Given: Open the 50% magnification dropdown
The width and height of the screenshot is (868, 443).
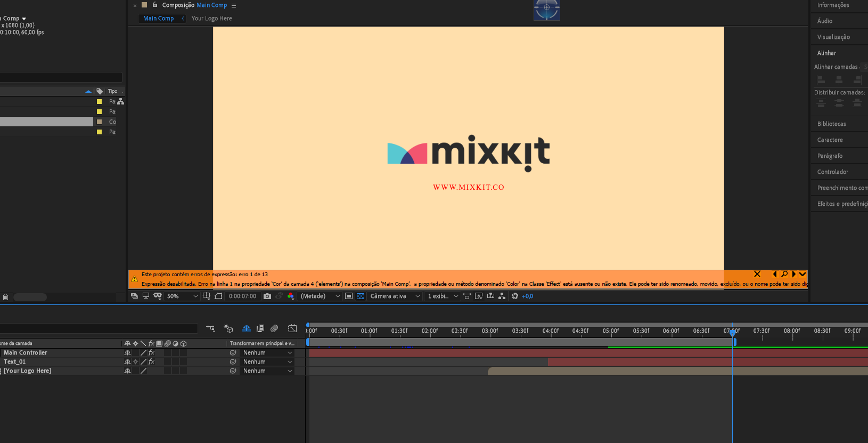Looking at the screenshot, I should [x=182, y=296].
